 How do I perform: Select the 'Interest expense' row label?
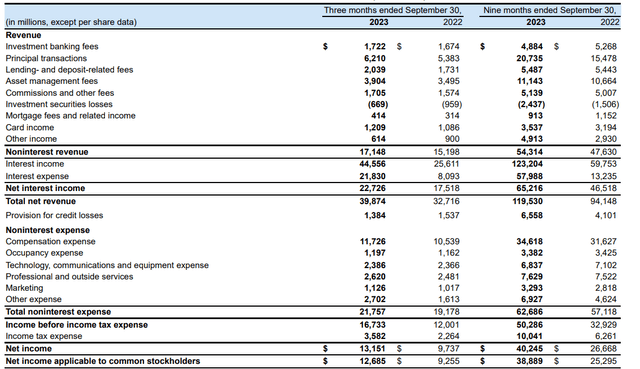pyautogui.click(x=37, y=176)
